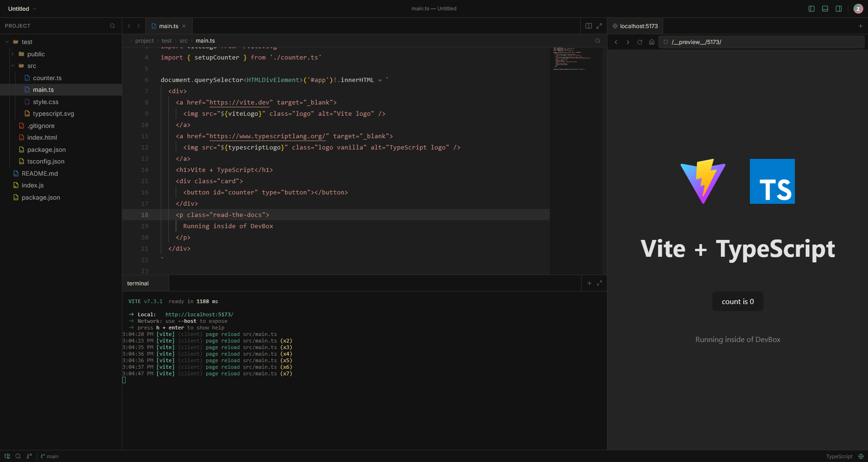Click the language globe icon in the status bar
This screenshot has width=868, height=462.
[861, 456]
